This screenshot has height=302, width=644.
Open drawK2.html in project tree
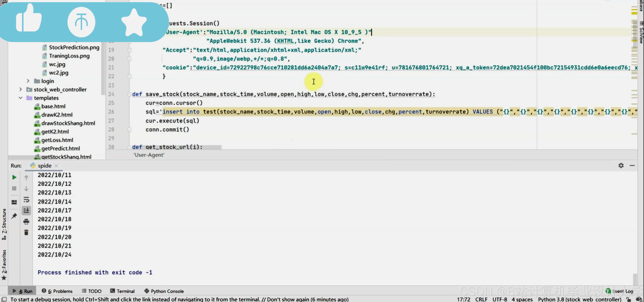57,115
